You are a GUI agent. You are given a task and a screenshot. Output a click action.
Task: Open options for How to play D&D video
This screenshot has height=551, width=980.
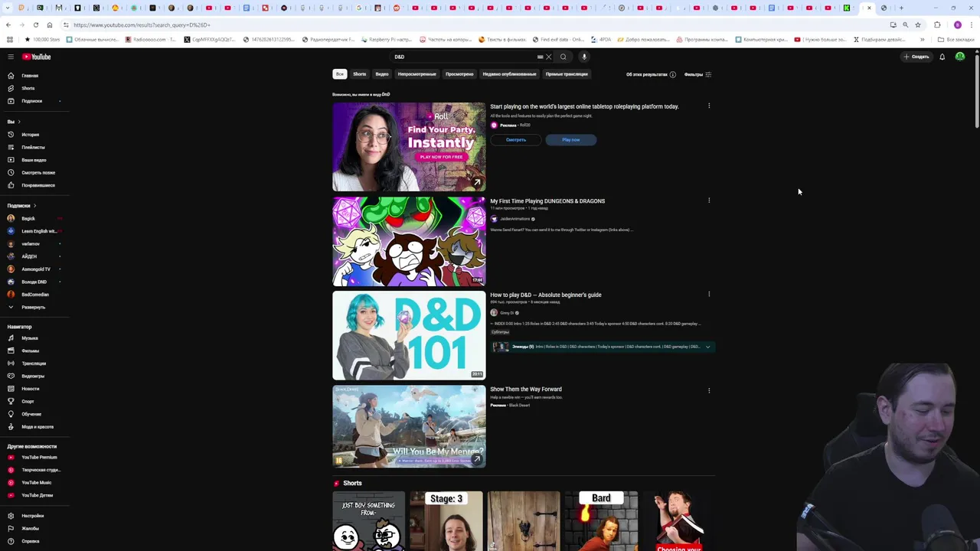[709, 294]
